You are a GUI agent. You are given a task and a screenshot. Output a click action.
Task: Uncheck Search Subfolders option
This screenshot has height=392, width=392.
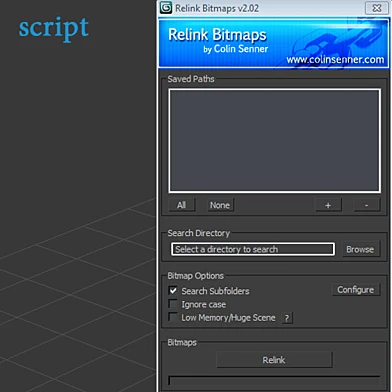pyautogui.click(x=173, y=290)
